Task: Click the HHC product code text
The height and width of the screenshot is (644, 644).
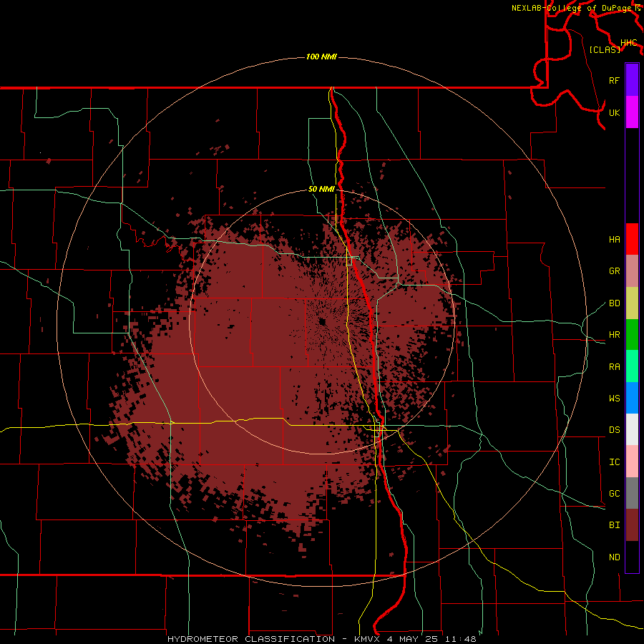Action: pos(628,43)
